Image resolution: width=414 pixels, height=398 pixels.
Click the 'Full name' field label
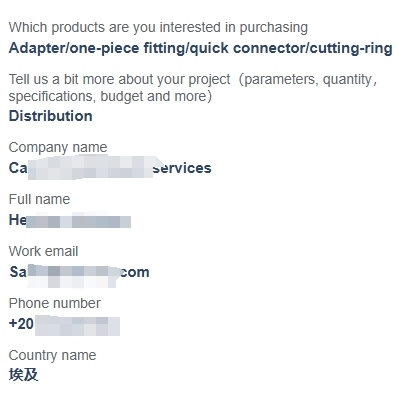[39, 199]
